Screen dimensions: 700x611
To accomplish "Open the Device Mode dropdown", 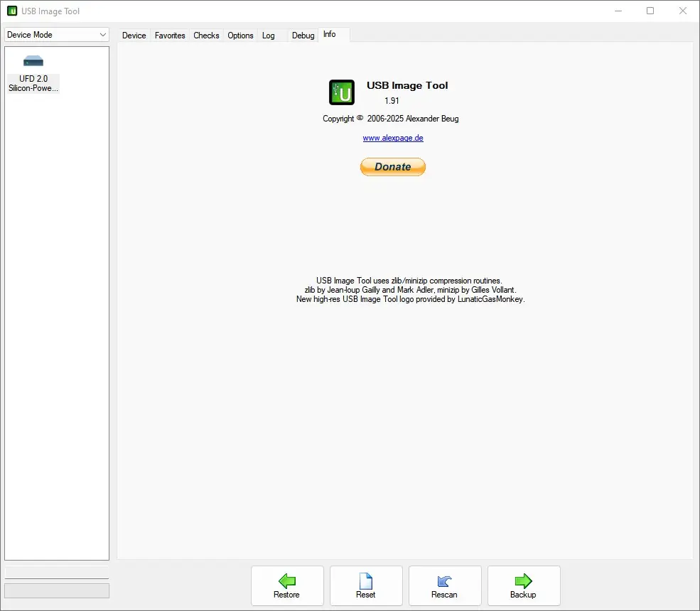I will pyautogui.click(x=57, y=35).
